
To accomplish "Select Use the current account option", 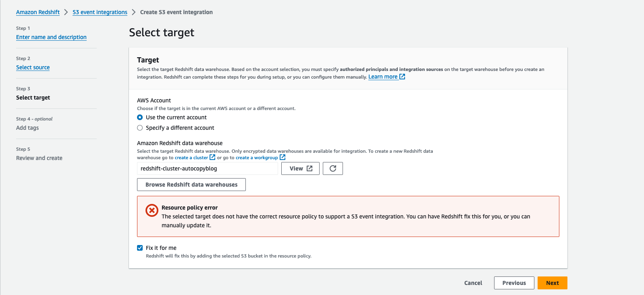I will pos(140,117).
